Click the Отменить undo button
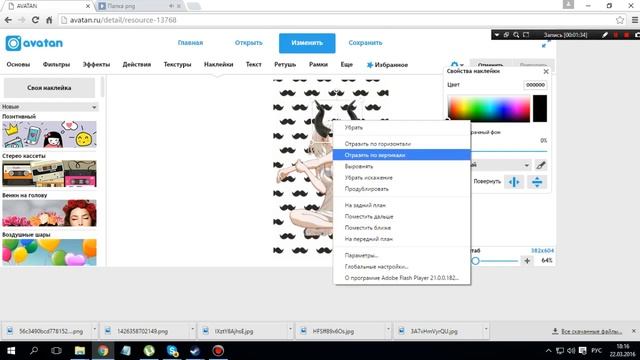The width and height of the screenshot is (640, 360). 490,65
